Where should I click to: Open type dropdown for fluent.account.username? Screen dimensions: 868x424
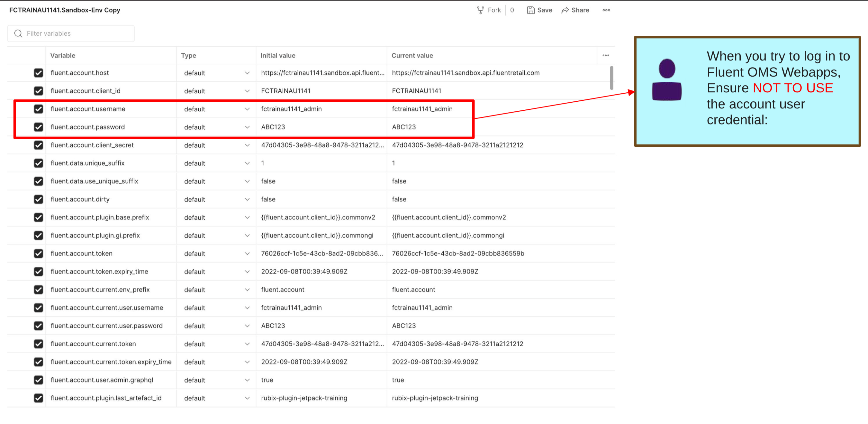point(247,109)
